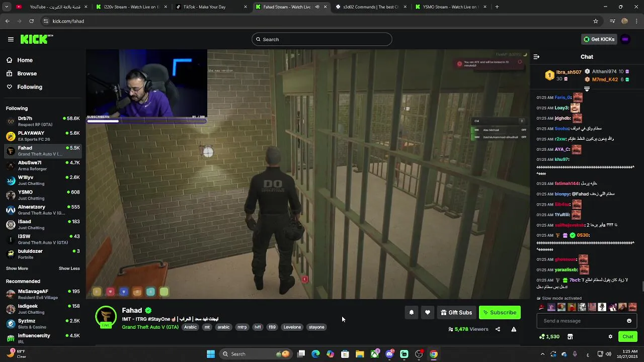Click the Arabic tag
The height and width of the screenshot is (362, 644).
coord(191,327)
